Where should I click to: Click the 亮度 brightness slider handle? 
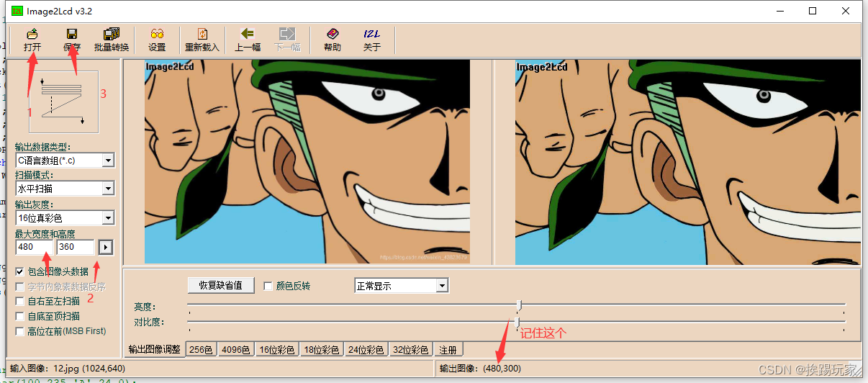(518, 307)
